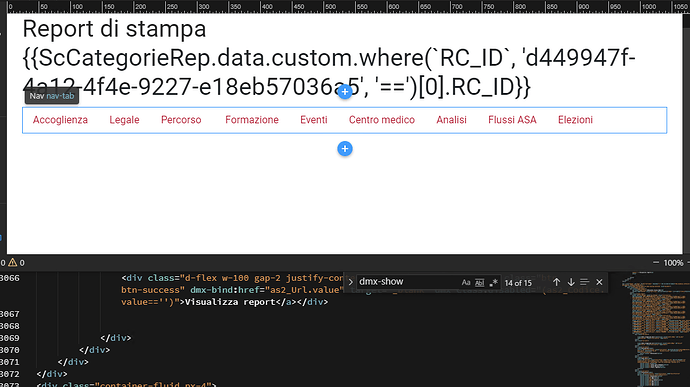Select the Centro medico tab
The height and width of the screenshot is (387, 690).
(382, 120)
